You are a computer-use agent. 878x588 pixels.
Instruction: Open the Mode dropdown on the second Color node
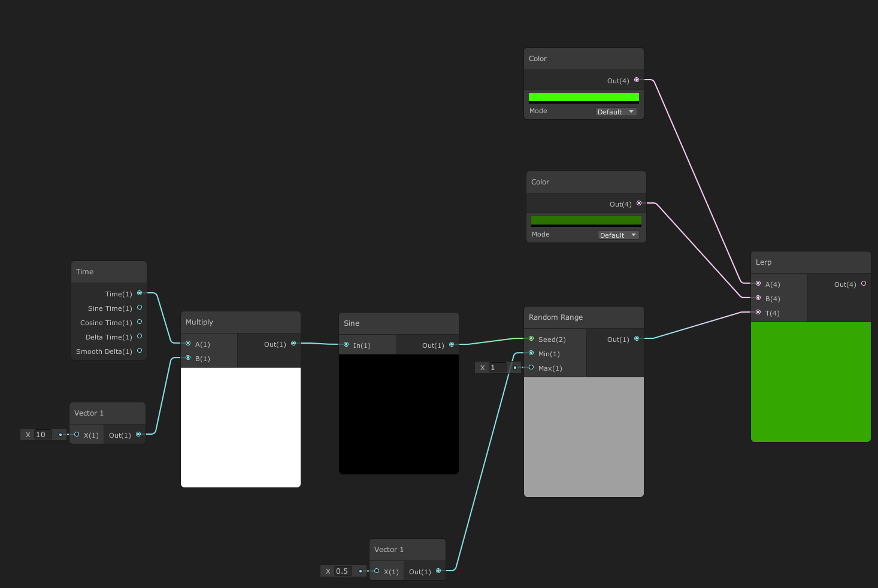coord(618,235)
